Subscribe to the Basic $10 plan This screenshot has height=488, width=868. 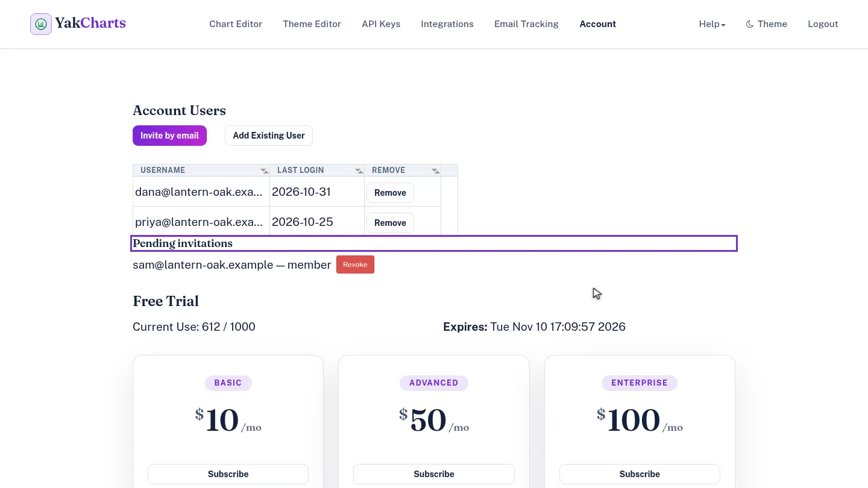coord(228,474)
